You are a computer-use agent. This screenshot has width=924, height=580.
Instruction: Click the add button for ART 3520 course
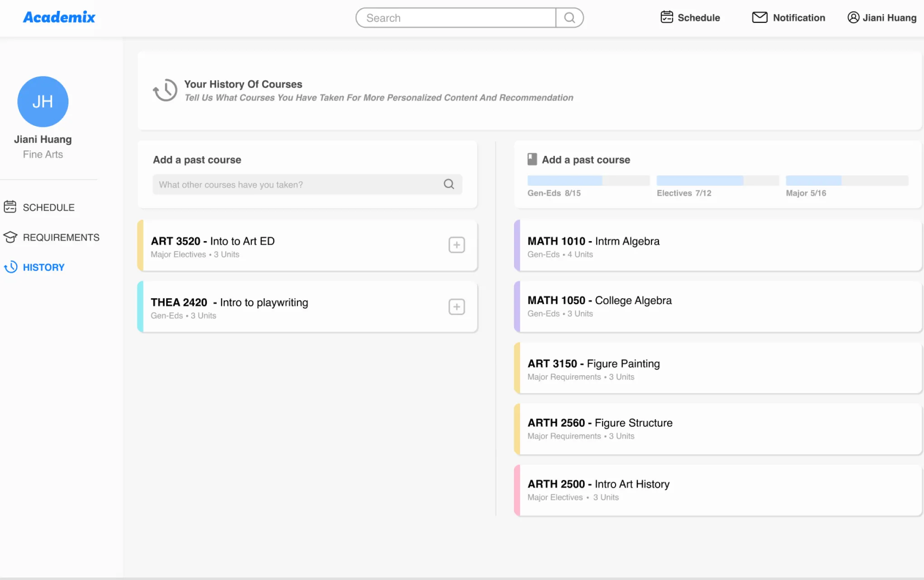coord(457,245)
